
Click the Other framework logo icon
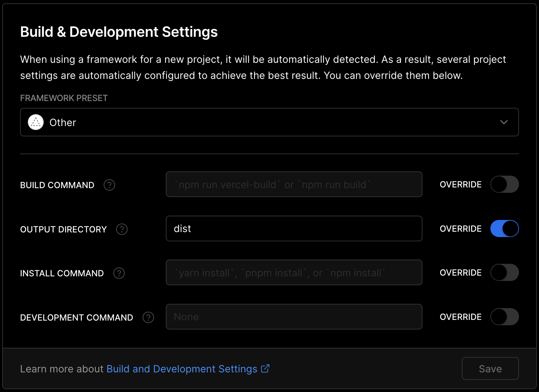point(36,122)
